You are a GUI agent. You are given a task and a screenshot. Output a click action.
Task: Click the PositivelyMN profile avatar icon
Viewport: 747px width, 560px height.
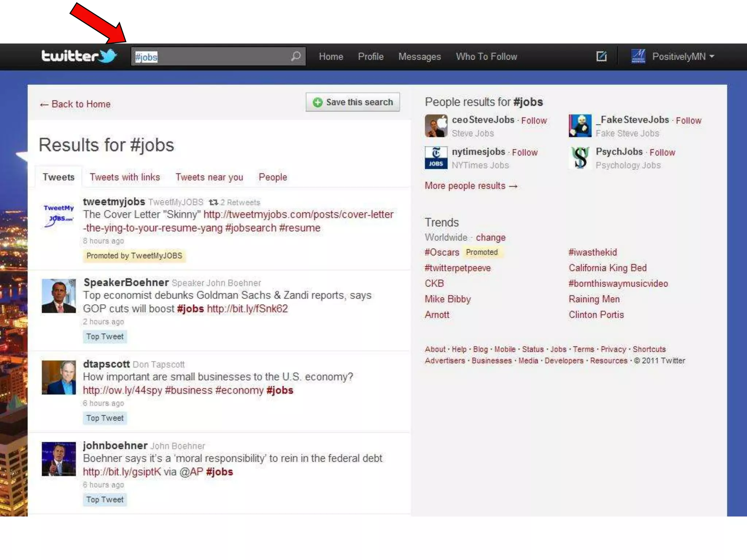[638, 56]
